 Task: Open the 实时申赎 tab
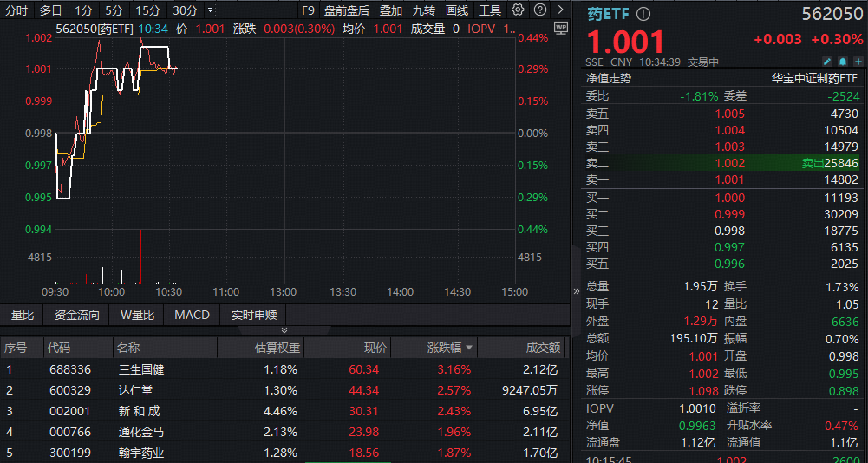point(253,315)
